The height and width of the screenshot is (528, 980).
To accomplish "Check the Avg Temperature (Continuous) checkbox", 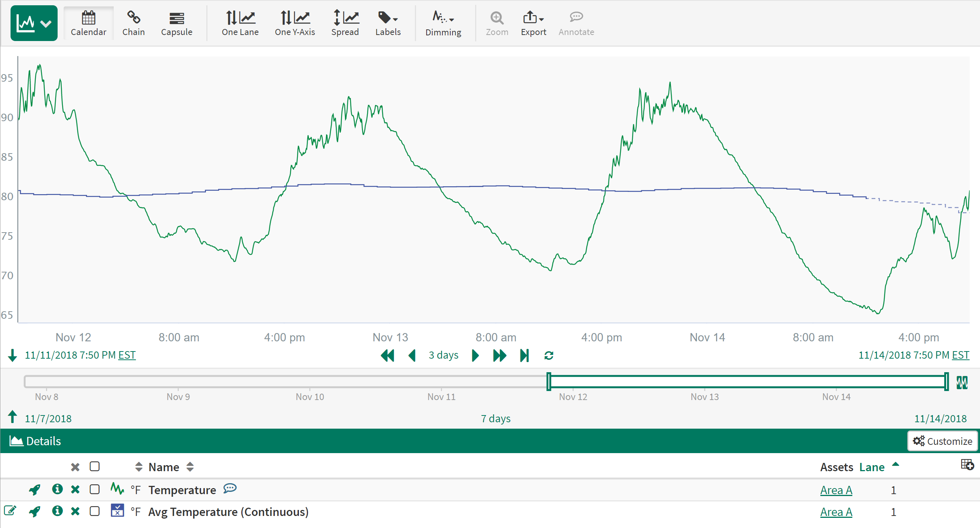I will click(x=94, y=511).
